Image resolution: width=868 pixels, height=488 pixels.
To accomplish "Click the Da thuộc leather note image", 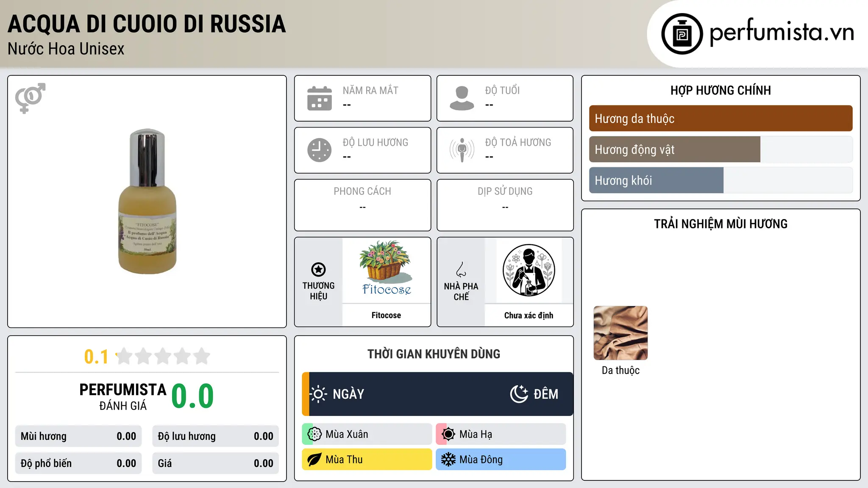I will tap(620, 333).
